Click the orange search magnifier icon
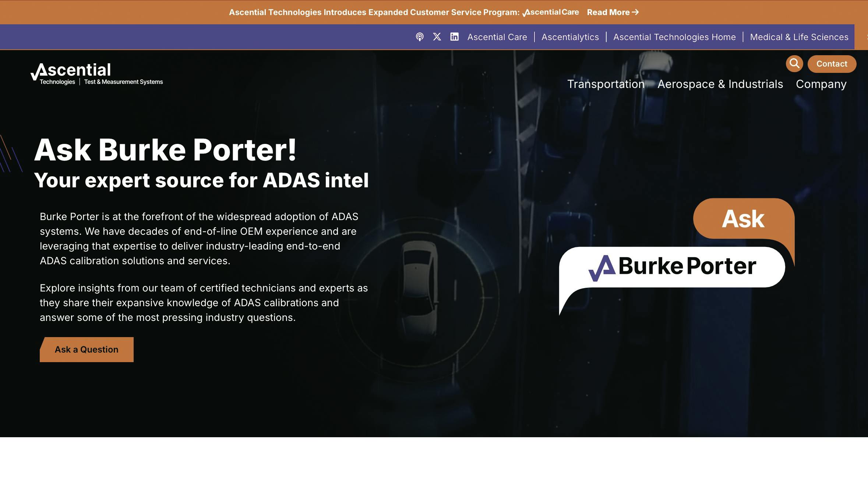Viewport: 868px width, 488px height. pos(794,64)
